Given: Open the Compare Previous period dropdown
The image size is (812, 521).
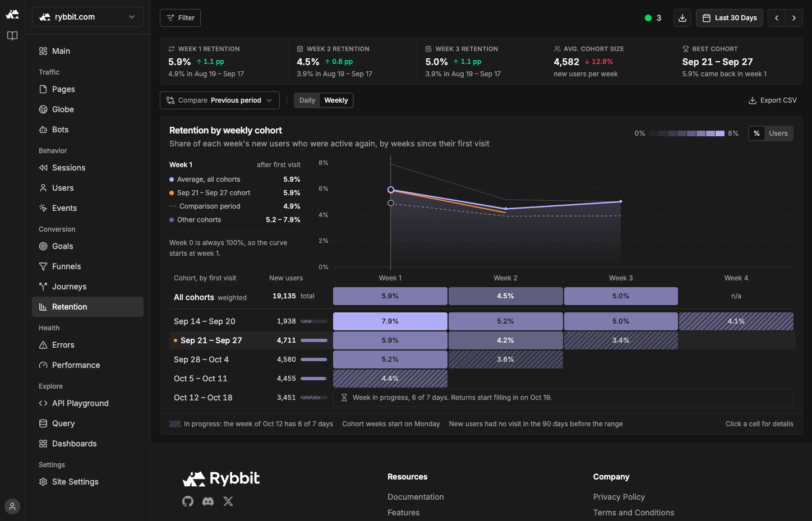Looking at the screenshot, I should 220,100.
